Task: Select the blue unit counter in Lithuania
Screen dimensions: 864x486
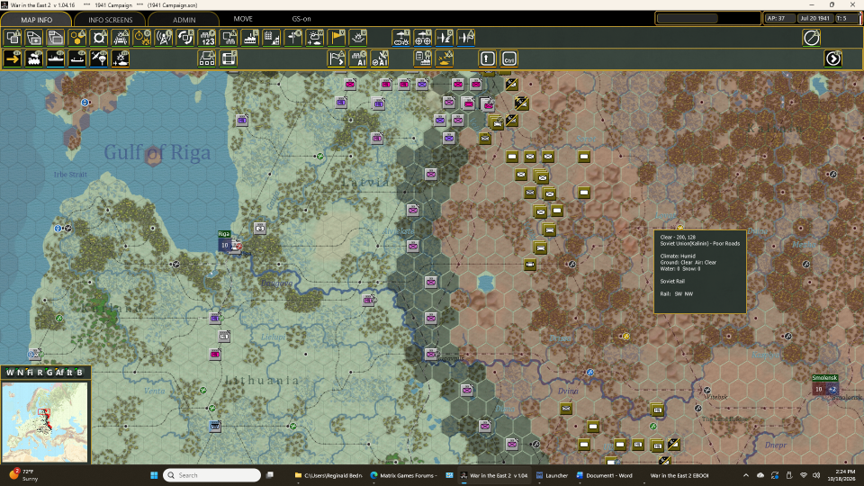Action: pyautogui.click(x=215, y=426)
